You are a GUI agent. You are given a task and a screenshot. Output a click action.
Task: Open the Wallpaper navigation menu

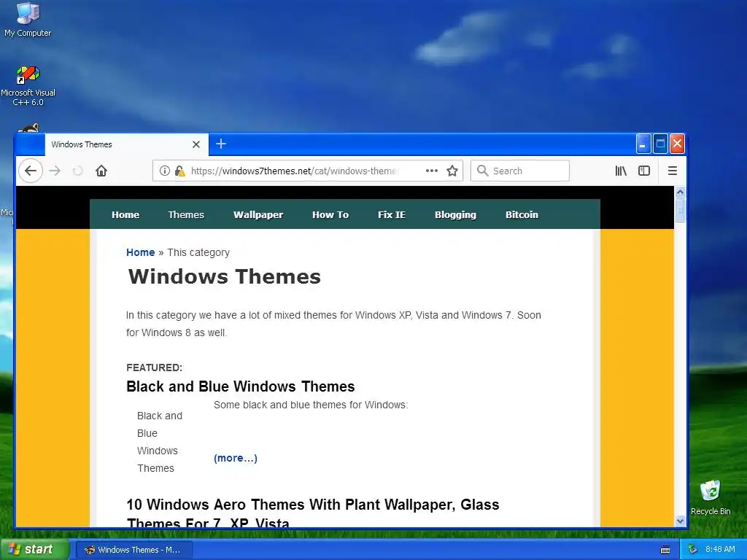coord(258,215)
